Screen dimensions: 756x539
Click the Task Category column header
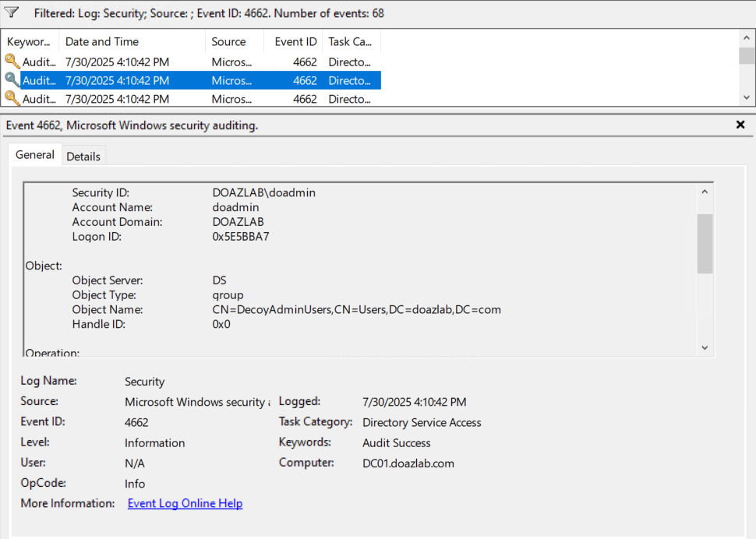point(351,42)
